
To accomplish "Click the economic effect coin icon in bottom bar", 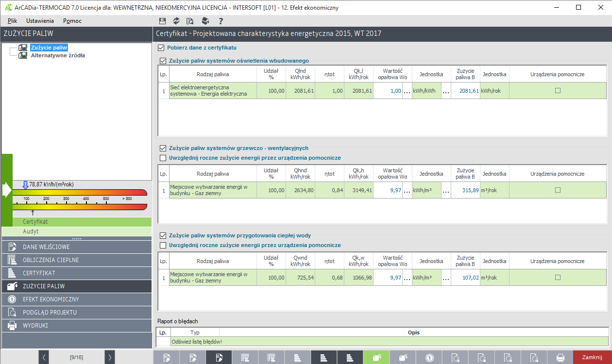I will coord(429,358).
